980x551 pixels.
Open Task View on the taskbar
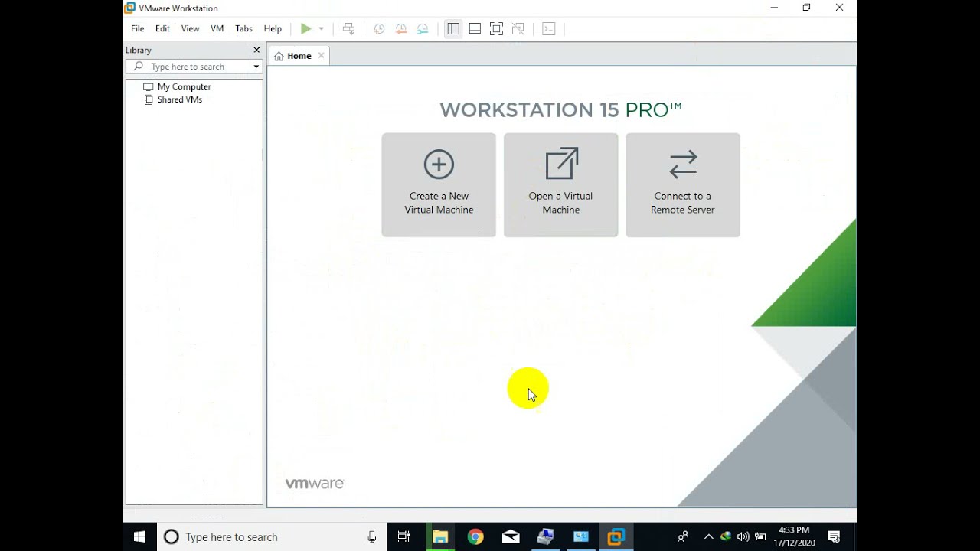[403, 537]
